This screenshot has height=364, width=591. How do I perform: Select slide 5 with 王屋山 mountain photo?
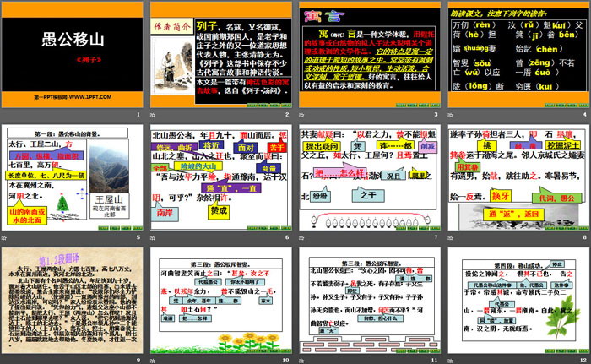(73, 177)
